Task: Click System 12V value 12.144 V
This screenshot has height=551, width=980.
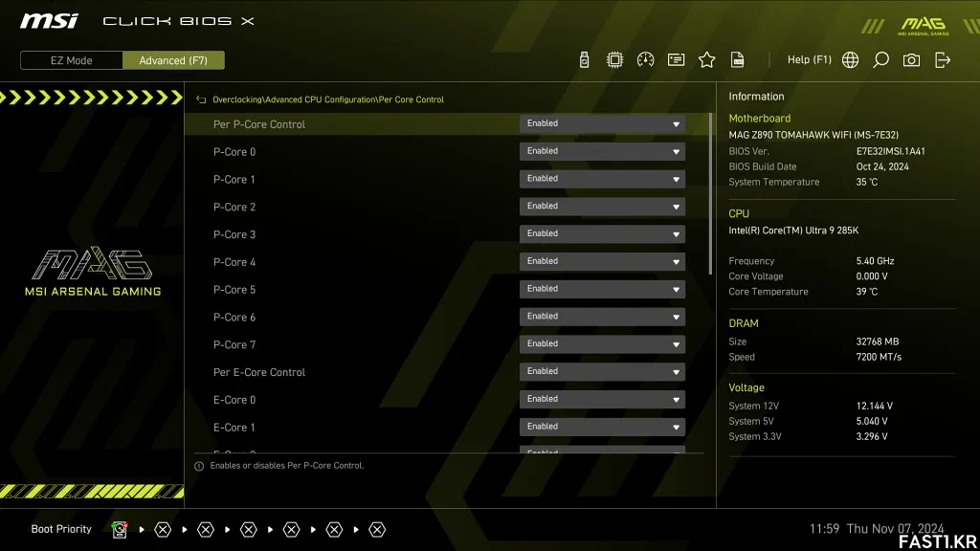Action: [875, 406]
